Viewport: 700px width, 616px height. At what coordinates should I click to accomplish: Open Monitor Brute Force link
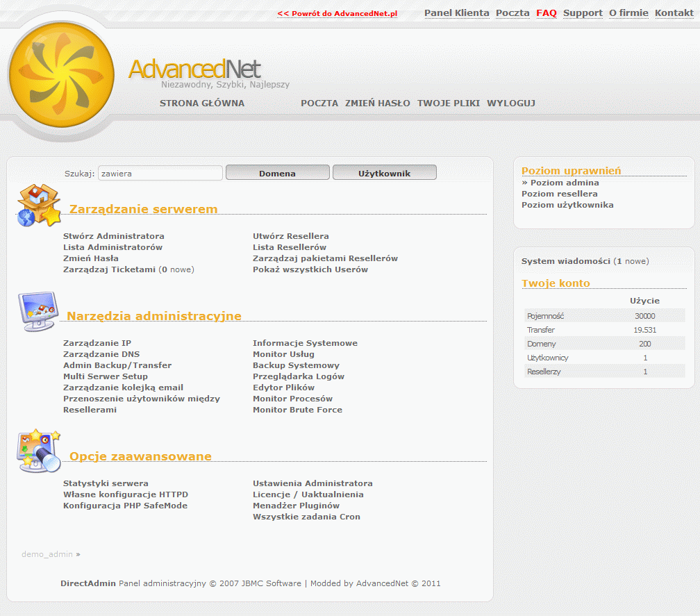point(297,410)
